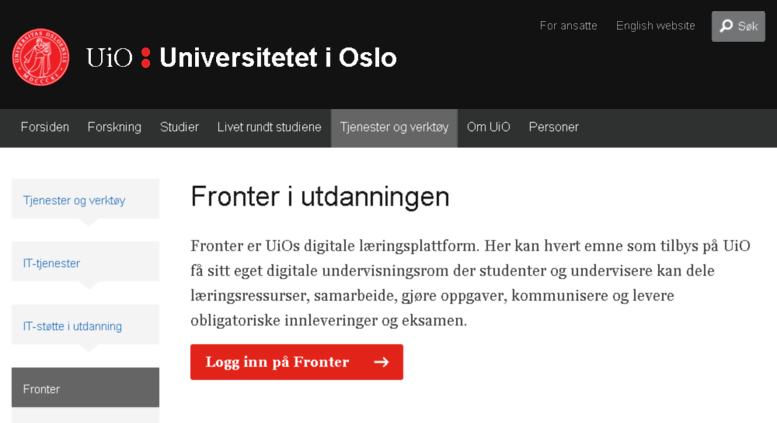777x423 pixels.
Task: Click the UiO Universitetet i Oslo wordmark
Action: pos(241,57)
